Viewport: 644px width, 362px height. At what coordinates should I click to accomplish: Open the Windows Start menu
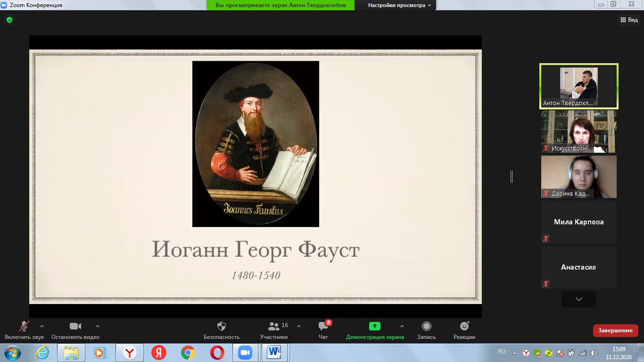(13, 353)
